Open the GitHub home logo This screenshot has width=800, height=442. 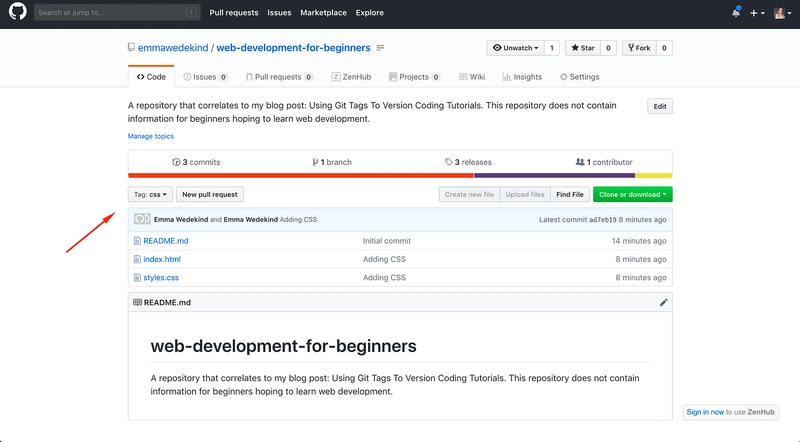pos(17,12)
